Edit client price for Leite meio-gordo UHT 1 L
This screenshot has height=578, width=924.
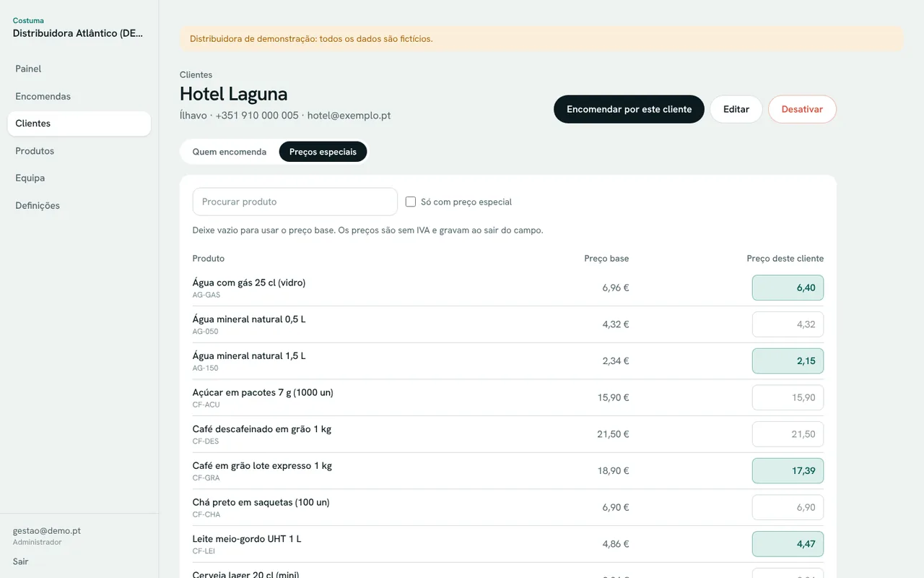(x=788, y=544)
